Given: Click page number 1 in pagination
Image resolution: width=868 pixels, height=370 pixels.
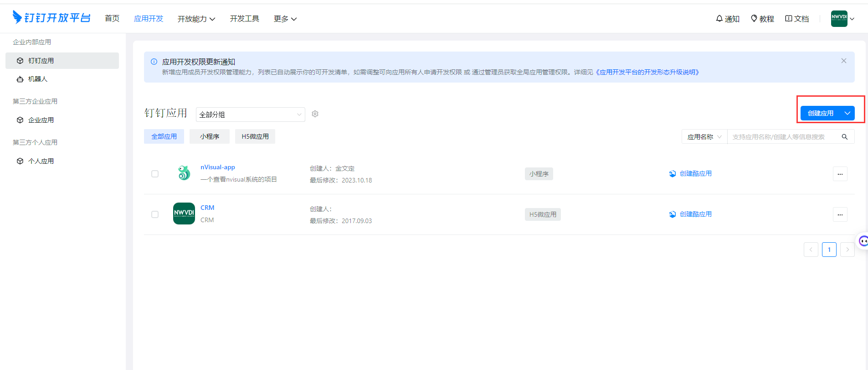Looking at the screenshot, I should click(829, 250).
